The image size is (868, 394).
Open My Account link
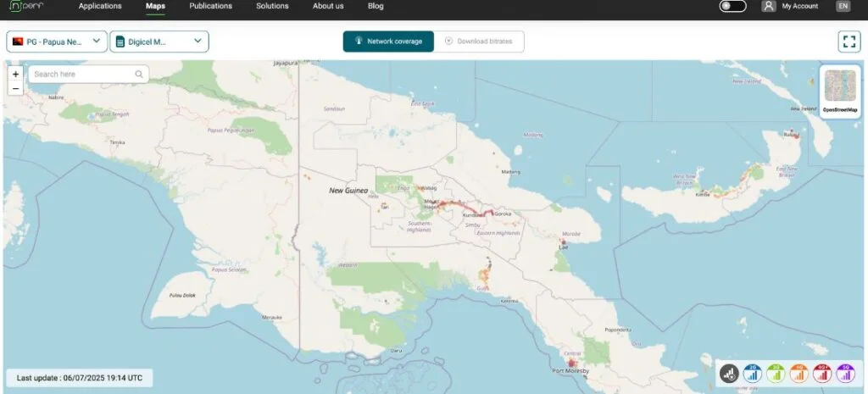tap(800, 6)
